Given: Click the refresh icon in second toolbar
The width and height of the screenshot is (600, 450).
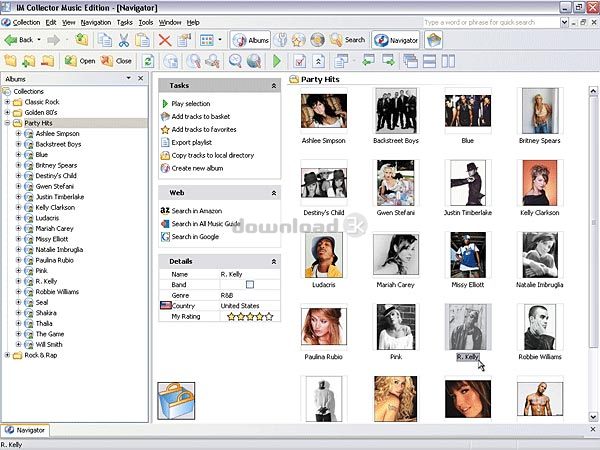Looking at the screenshot, I should click(x=148, y=61).
